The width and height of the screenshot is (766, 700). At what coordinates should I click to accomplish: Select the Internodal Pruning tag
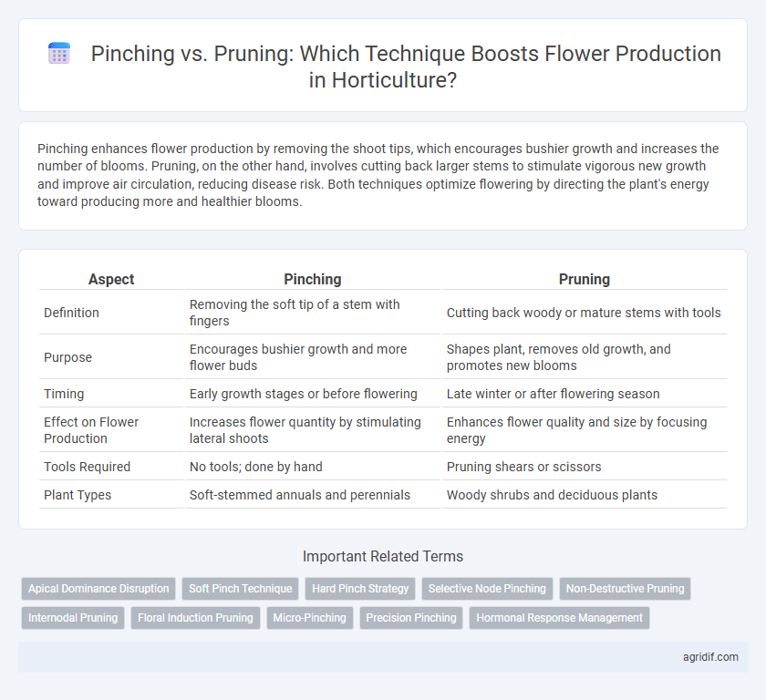(73, 617)
